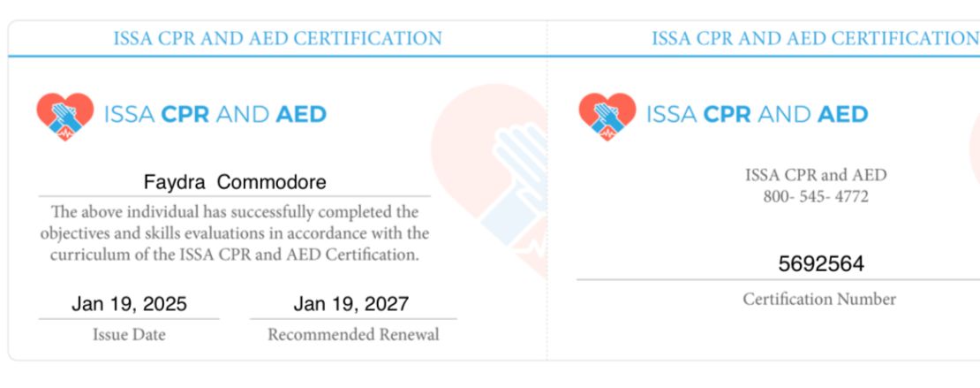Click the renewal date Jan 19, 2027
The width and height of the screenshot is (980, 388).
pos(351,304)
